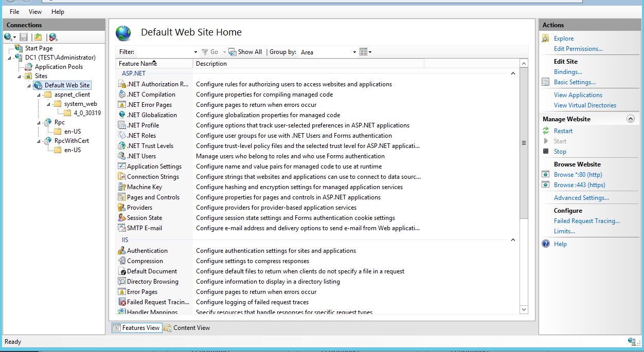This screenshot has height=352, width=644.
Task: Open the Compression feature icon
Action: coord(122,261)
